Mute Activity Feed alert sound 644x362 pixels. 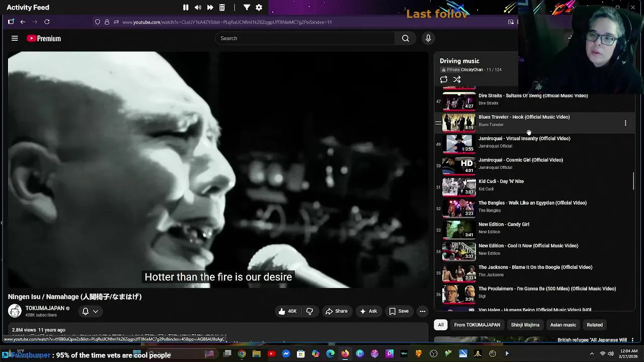(x=198, y=8)
